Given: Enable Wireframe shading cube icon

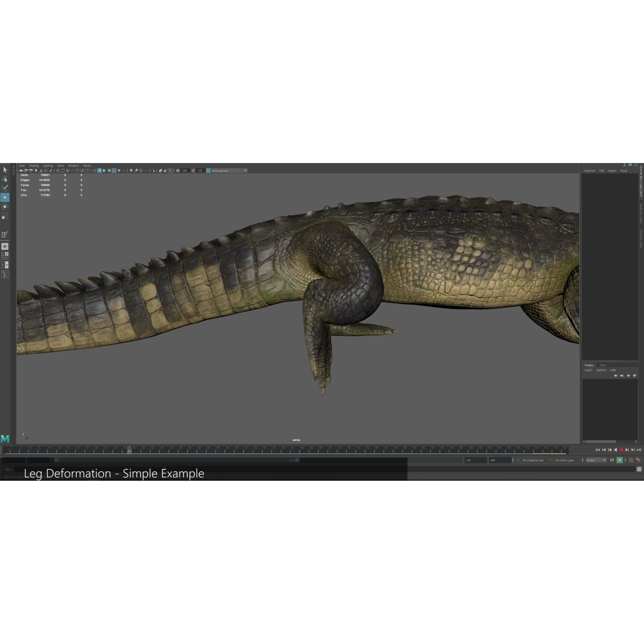Looking at the screenshot, I should 95,171.
